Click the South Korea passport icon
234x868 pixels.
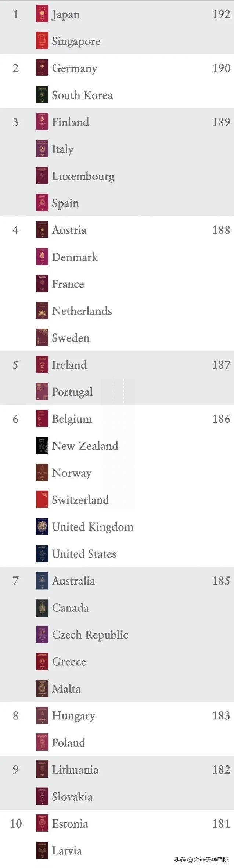point(42,95)
